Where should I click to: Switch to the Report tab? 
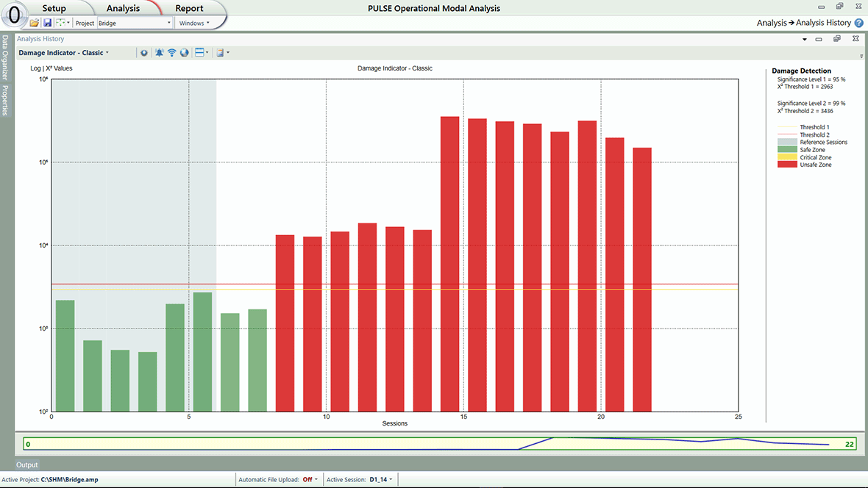[189, 8]
